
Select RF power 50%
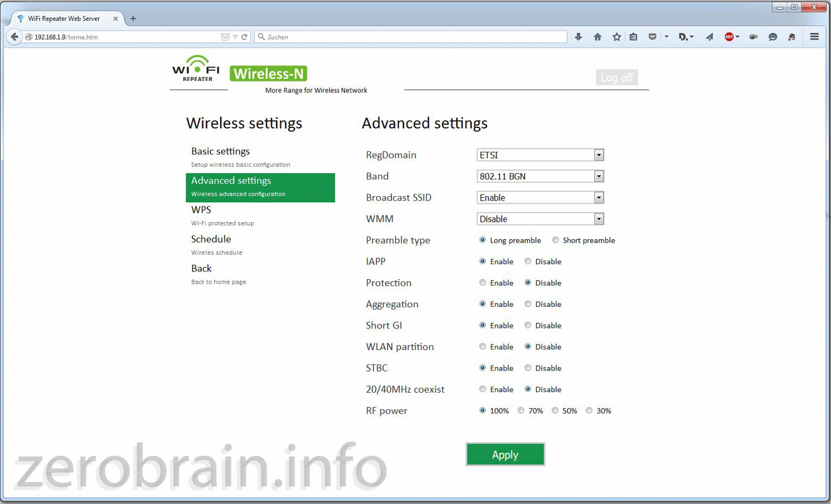tap(555, 410)
